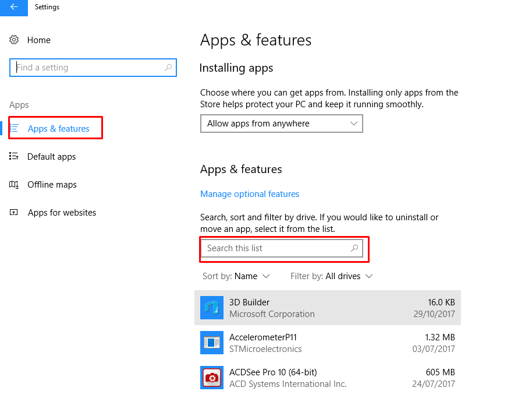Open Manage optional features link
This screenshot has height=398, width=532.
250,194
